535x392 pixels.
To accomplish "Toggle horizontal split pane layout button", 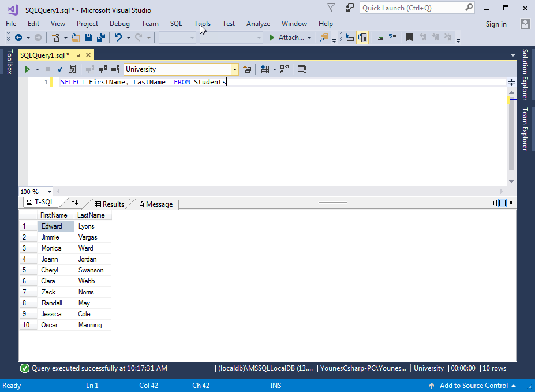I will [502, 203].
